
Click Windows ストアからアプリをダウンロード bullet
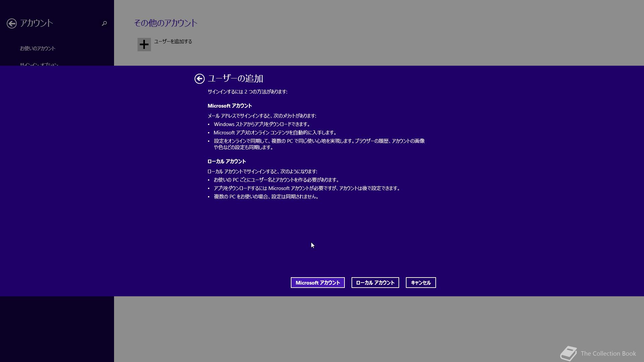(262, 124)
